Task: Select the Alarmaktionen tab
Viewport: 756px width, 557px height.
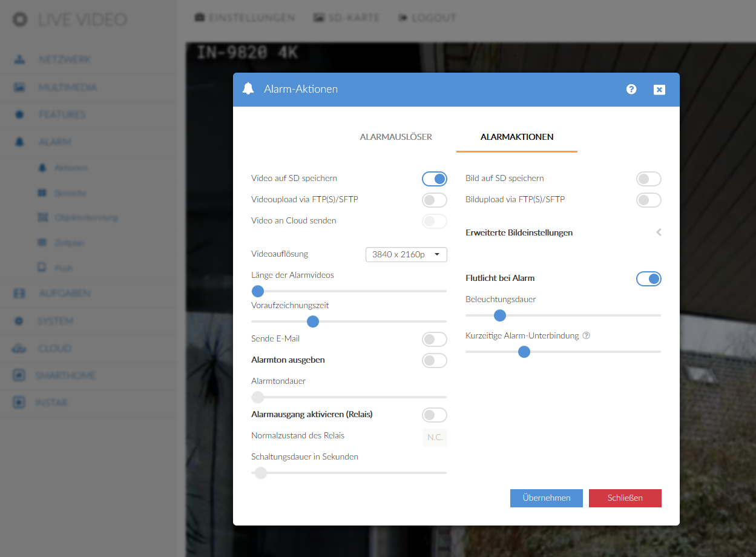Action: [517, 137]
